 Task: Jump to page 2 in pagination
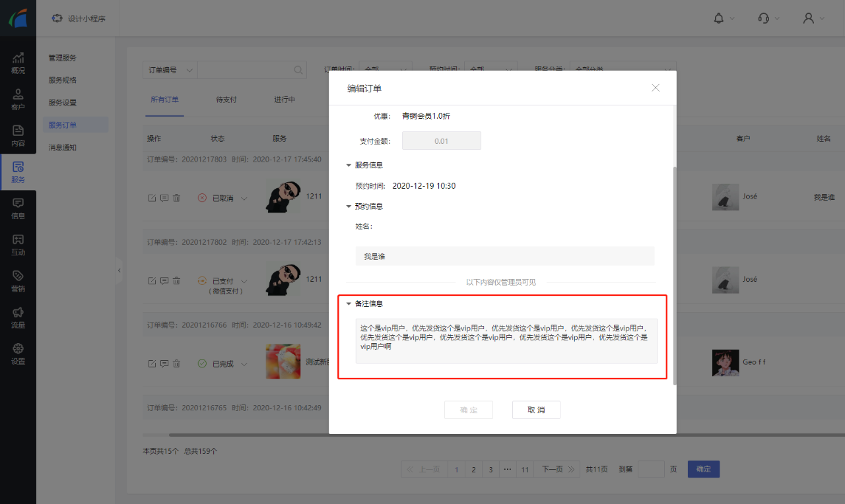(x=473, y=469)
